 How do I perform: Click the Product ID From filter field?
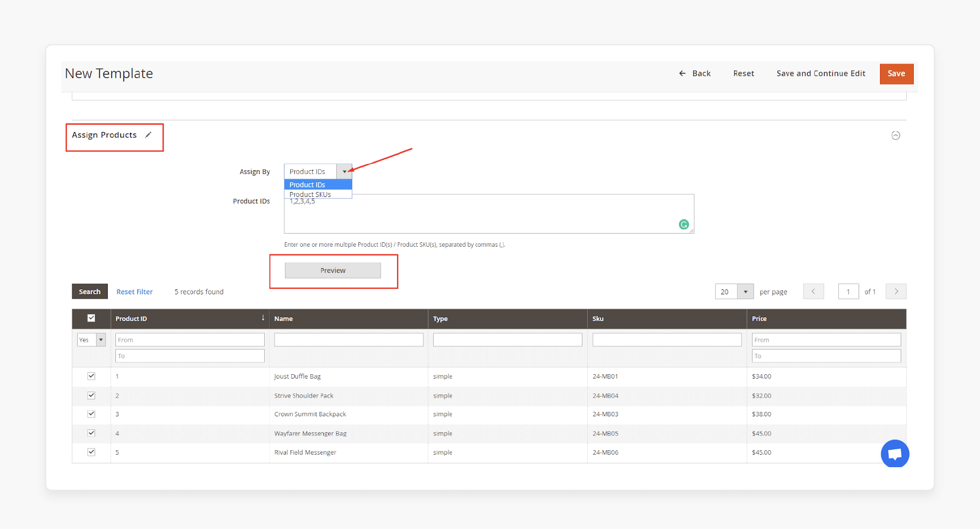click(190, 340)
